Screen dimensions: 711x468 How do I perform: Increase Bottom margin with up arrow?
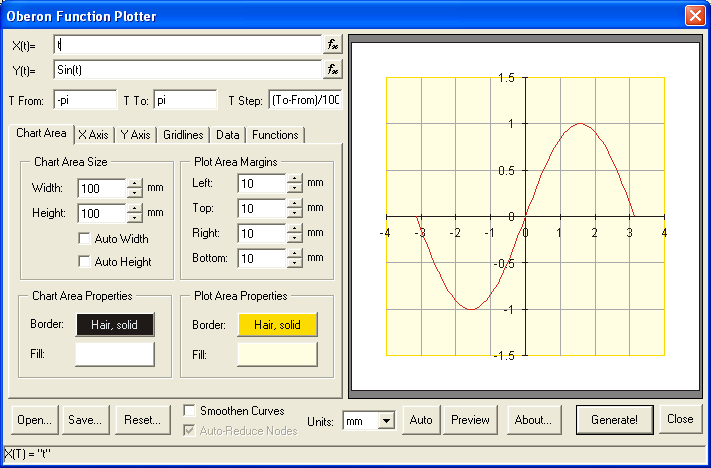(x=295, y=254)
